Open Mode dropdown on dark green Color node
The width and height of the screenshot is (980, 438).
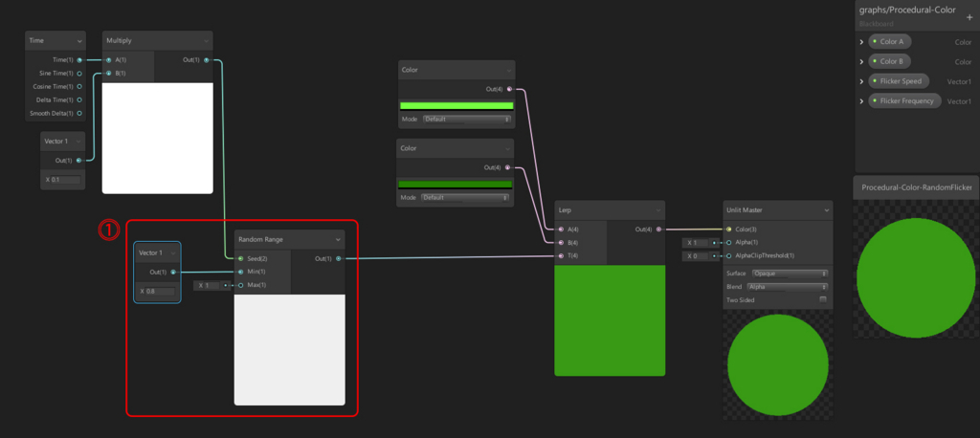pos(465,197)
